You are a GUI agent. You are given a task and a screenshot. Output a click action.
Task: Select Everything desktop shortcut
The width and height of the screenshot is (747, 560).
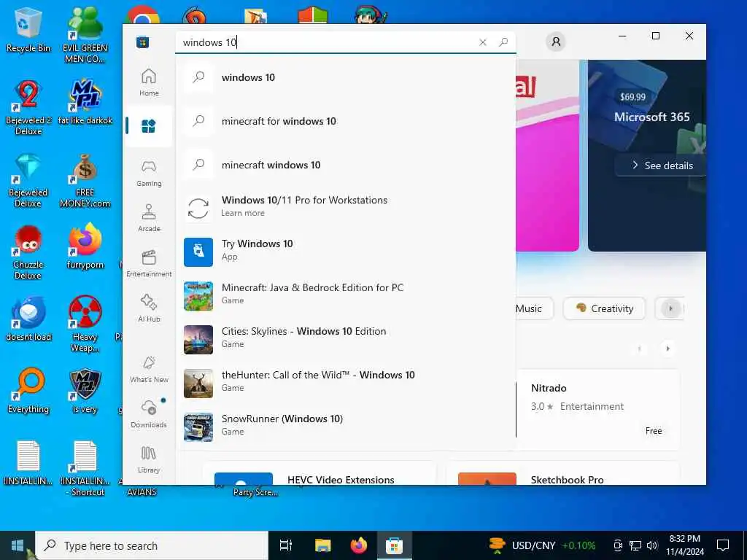coord(28,391)
